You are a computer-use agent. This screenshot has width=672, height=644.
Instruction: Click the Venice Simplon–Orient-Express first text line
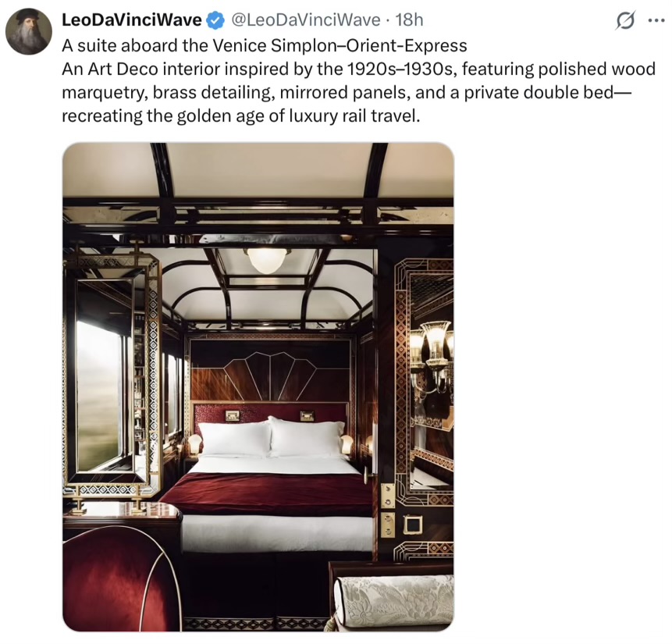click(265, 45)
